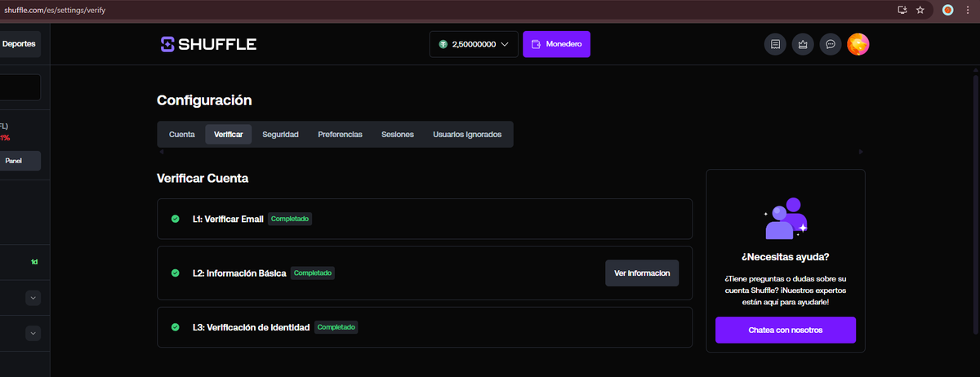Viewport: 980px width, 377px height.
Task: Click the browser address bar URL
Action: click(55, 11)
